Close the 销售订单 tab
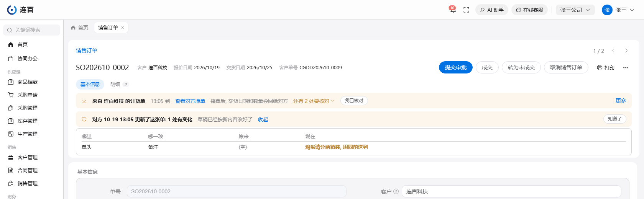644x199 pixels. pos(123,28)
